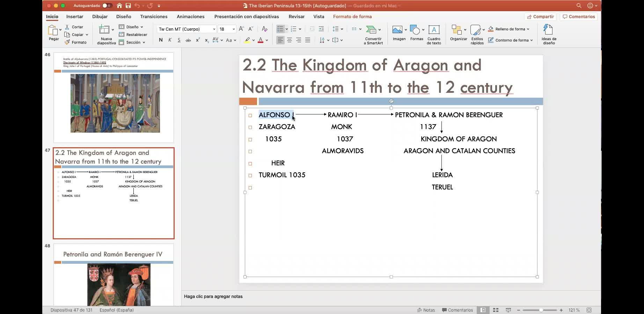Switch to the Insertar tab

(x=75, y=16)
